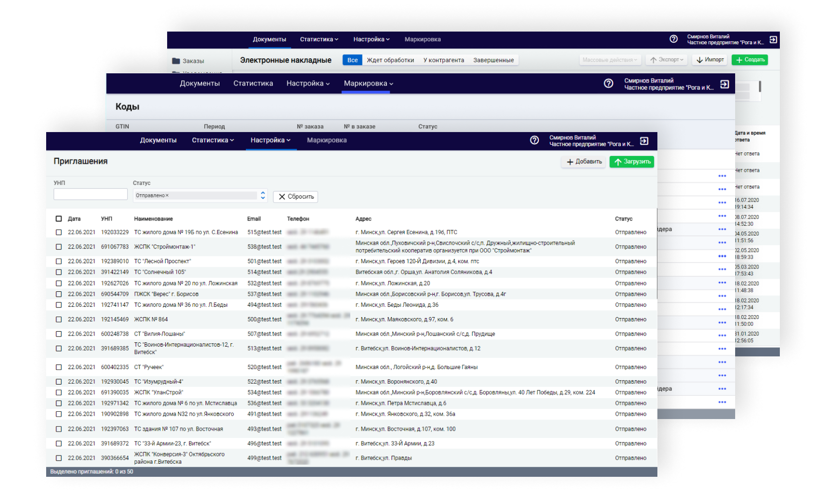The width and height of the screenshot is (826, 504).
Task: Click the logout icon in the Коды window header
Action: click(724, 84)
